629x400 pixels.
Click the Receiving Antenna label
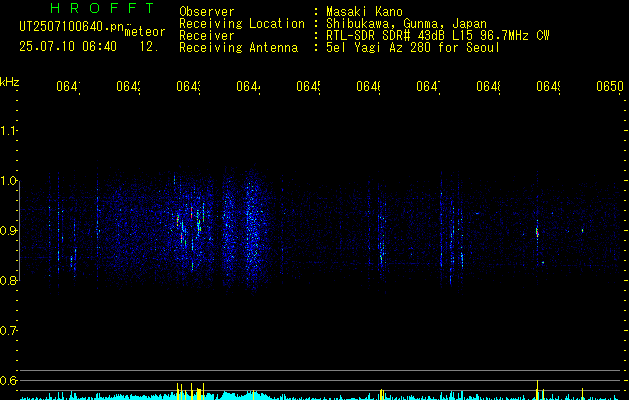(x=239, y=48)
